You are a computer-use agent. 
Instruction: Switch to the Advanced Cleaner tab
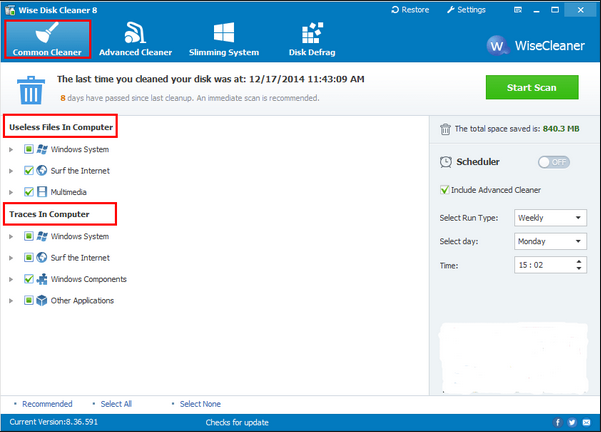pos(135,39)
